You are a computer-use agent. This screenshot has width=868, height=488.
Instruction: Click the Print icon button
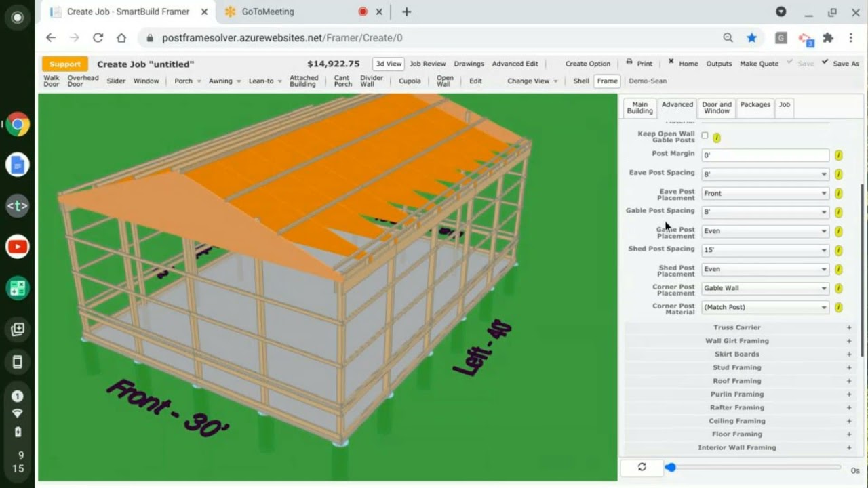click(639, 63)
